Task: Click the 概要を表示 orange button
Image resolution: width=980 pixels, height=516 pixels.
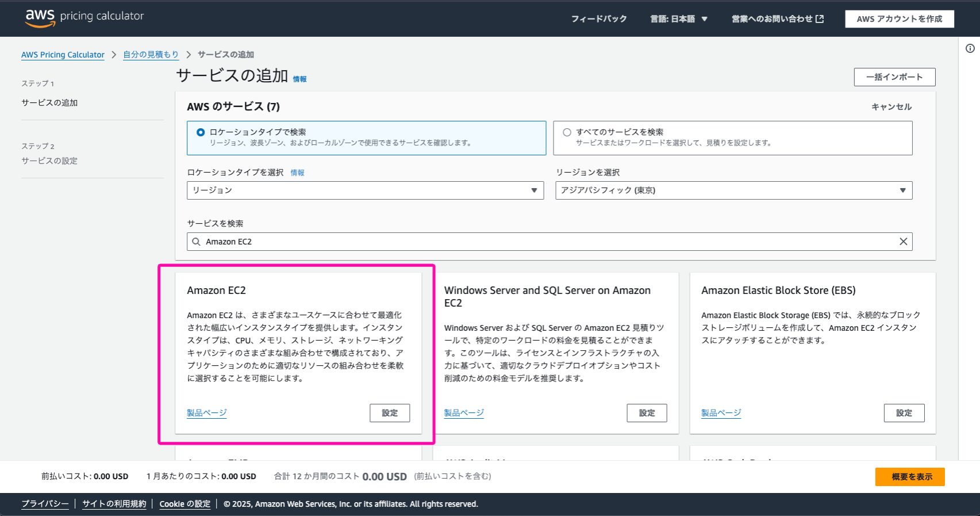Action: 910,477
